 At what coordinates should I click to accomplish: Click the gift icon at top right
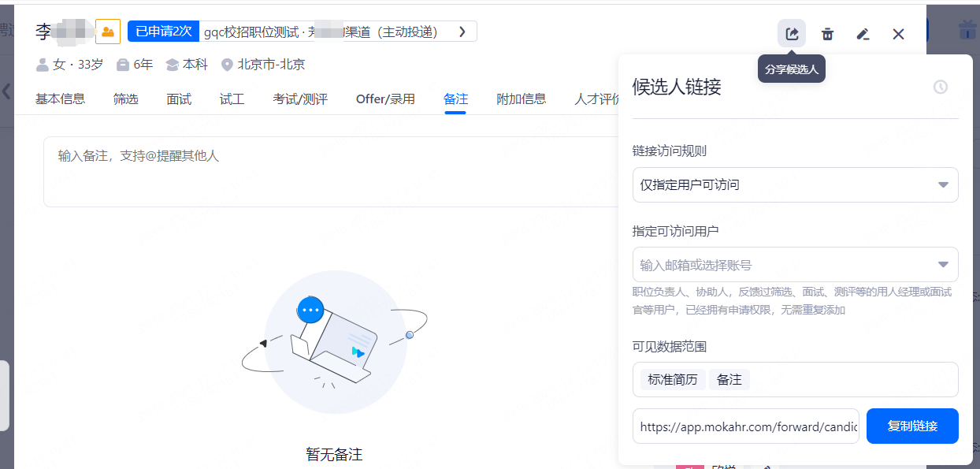(x=967, y=30)
